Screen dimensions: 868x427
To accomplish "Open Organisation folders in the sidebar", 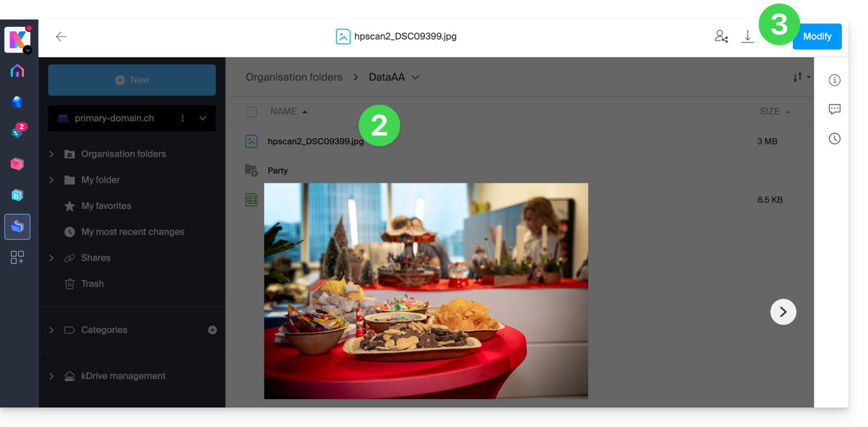I will click(123, 154).
